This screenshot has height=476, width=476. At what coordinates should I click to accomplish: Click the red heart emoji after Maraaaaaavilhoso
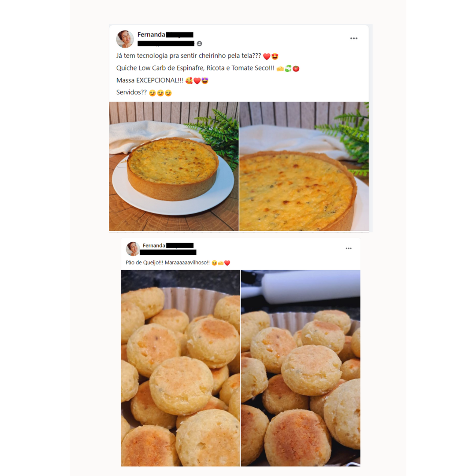[x=227, y=263]
